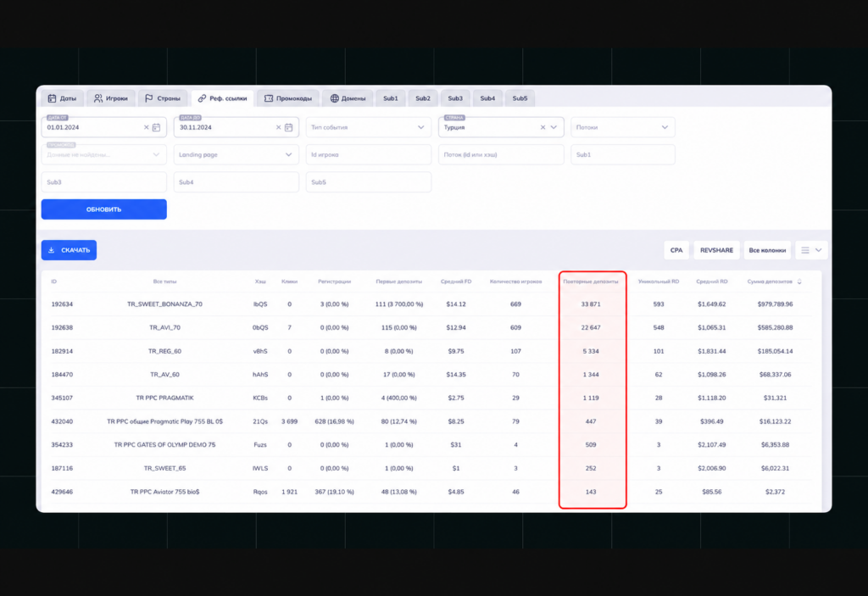
Task: Switch to the Игроки tab
Action: coord(111,98)
